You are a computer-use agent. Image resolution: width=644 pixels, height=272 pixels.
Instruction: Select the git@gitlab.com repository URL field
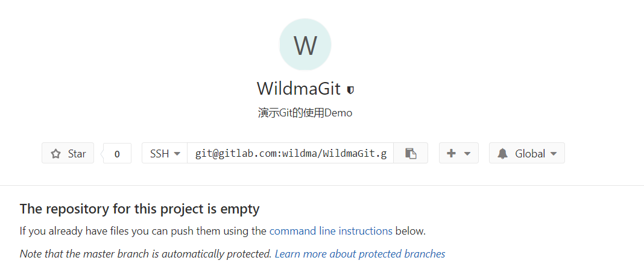[291, 153]
